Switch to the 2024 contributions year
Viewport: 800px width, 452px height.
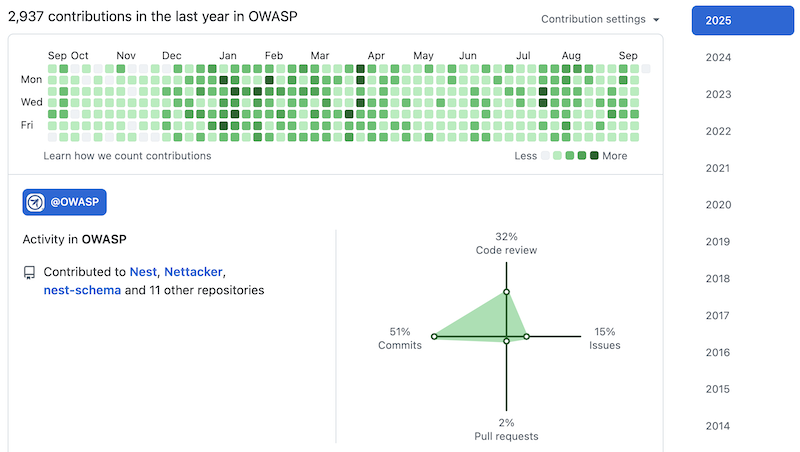(x=718, y=58)
